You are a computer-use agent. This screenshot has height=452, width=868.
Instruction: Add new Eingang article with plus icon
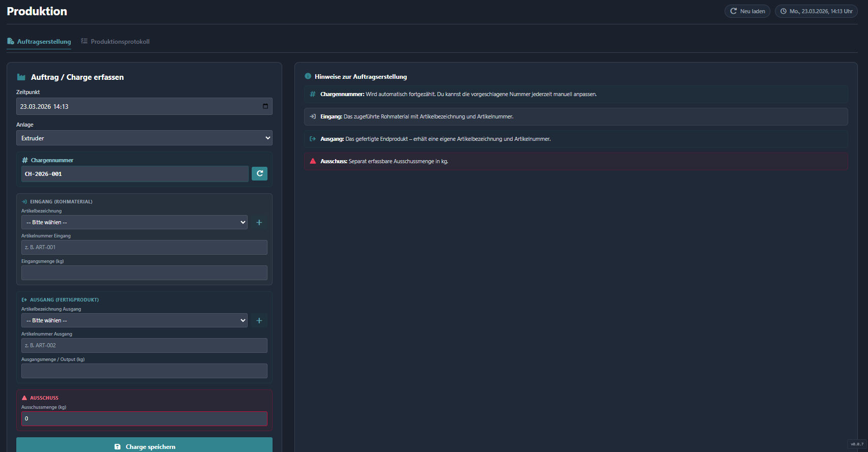tap(259, 222)
